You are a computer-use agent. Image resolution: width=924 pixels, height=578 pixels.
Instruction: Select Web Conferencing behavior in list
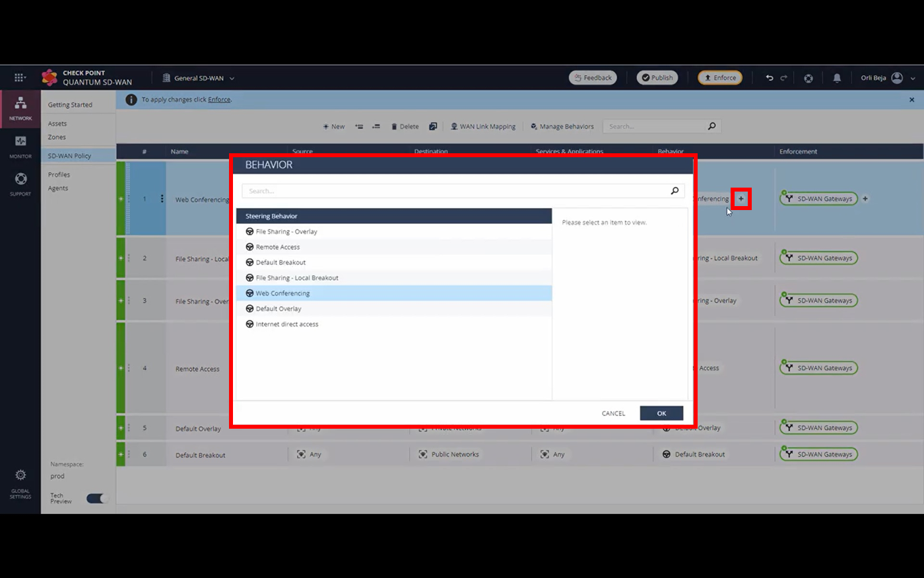(394, 293)
